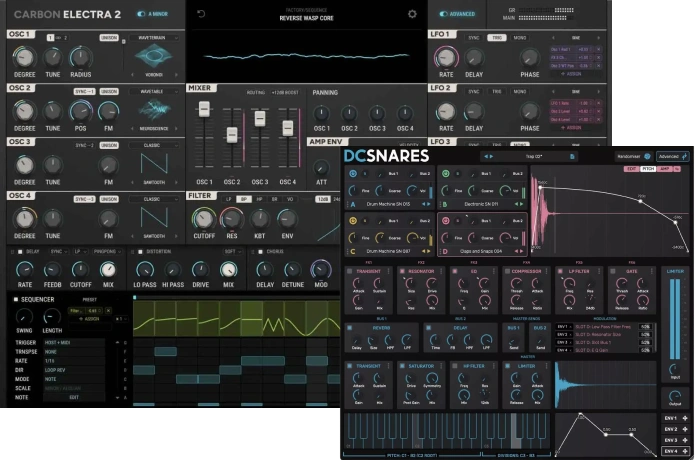This screenshot has height=460, width=700.
Task: Open Delay LP filter dropdown
Action: click(80, 252)
